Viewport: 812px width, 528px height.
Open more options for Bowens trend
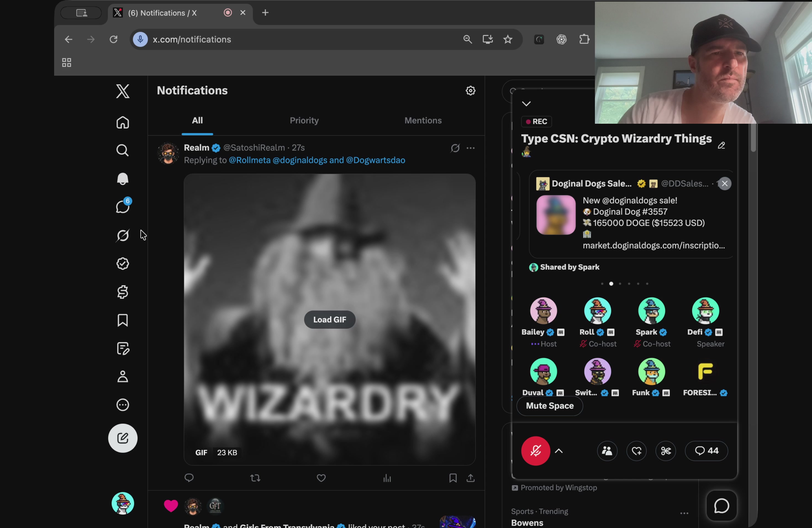(684, 513)
